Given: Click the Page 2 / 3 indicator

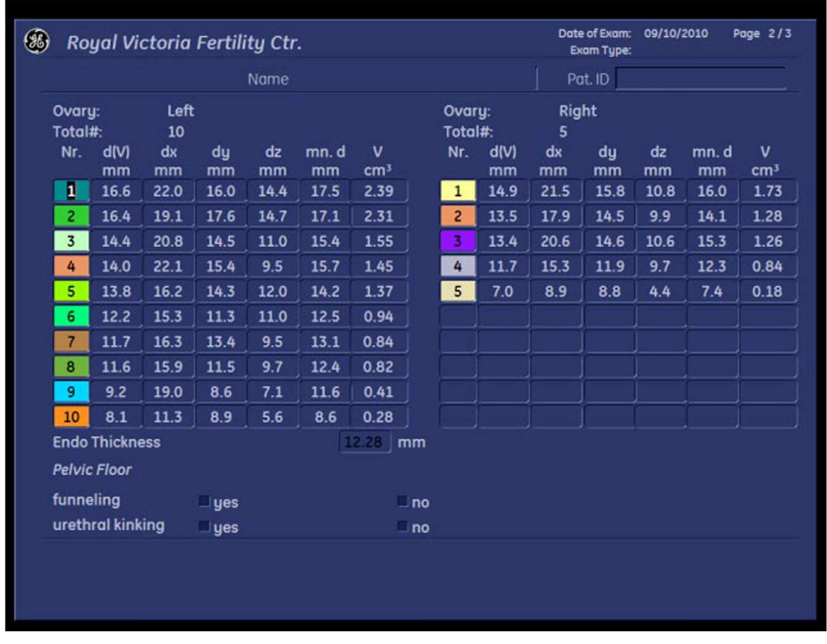Looking at the screenshot, I should (x=762, y=33).
